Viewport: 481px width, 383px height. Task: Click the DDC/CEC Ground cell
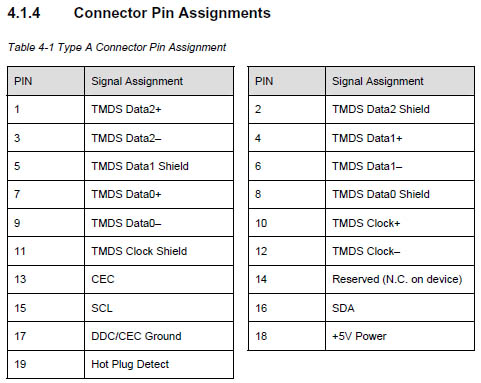point(159,336)
